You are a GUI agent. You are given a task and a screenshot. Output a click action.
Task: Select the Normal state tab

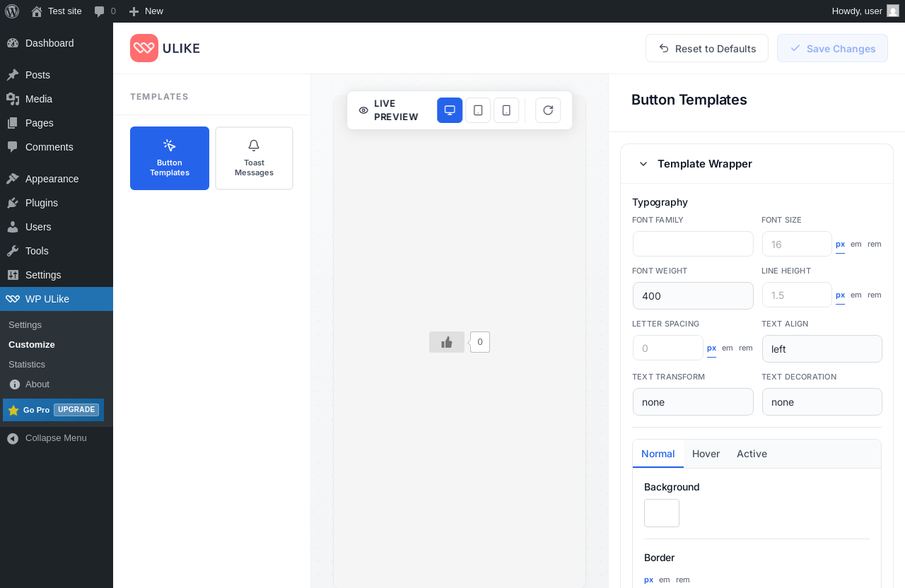pyautogui.click(x=658, y=454)
